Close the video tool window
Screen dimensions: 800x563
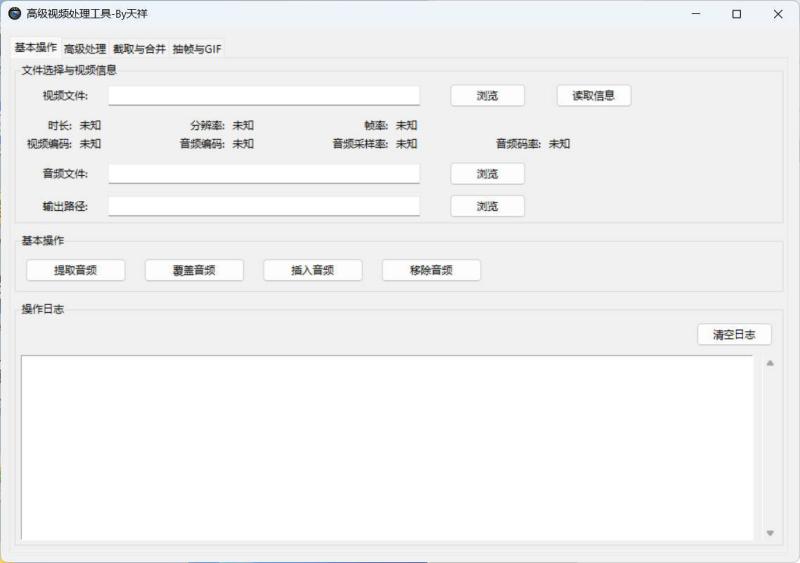point(778,14)
